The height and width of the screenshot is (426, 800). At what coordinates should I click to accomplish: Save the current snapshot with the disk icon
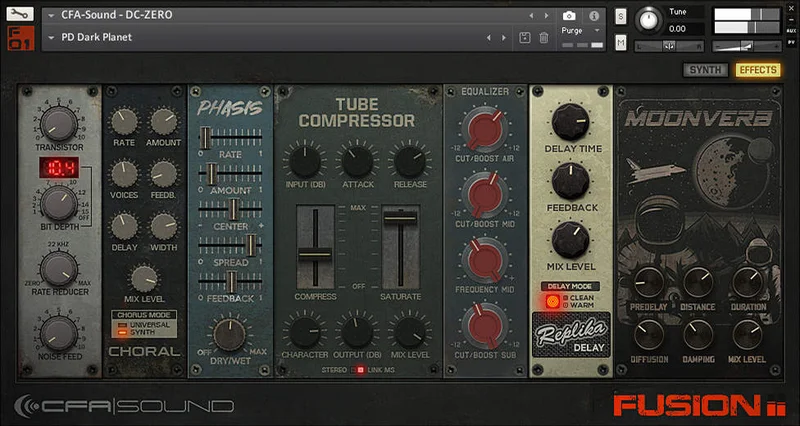(524, 37)
